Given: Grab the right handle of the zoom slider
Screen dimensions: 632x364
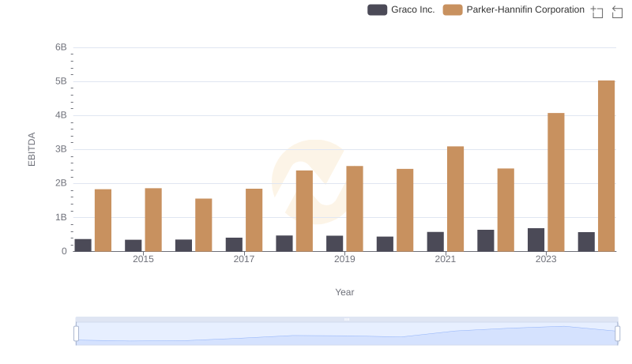Looking at the screenshot, I should pos(617,333).
